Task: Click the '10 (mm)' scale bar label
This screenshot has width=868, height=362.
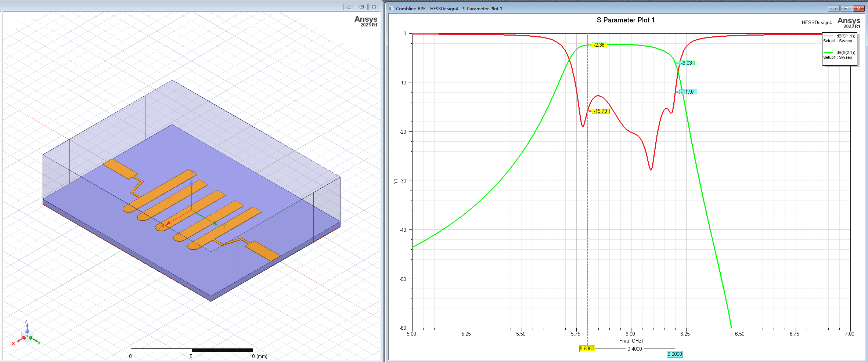Action: coord(259,356)
